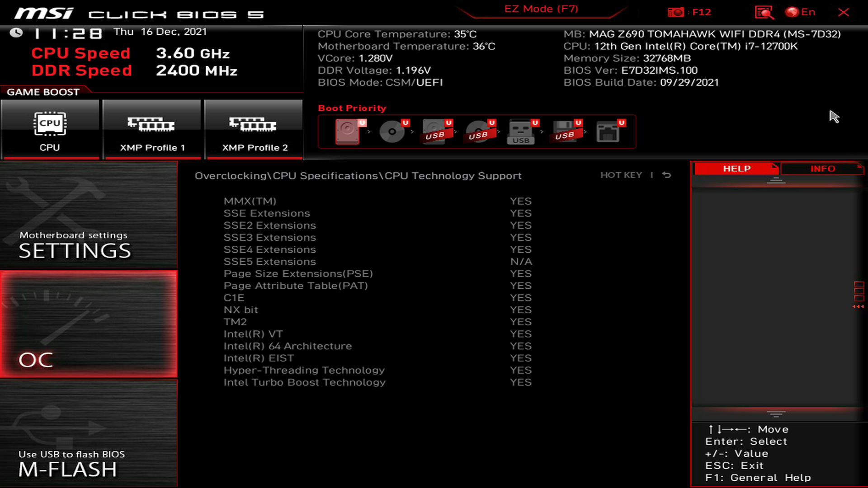868x488 pixels.
Task: Click the side panel collapse arrows at right edge
Action: tap(859, 307)
